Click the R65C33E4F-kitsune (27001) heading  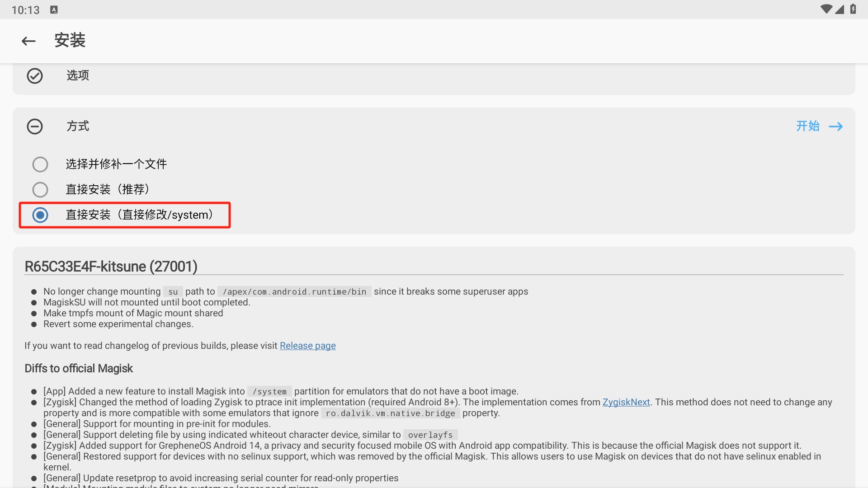point(111,267)
